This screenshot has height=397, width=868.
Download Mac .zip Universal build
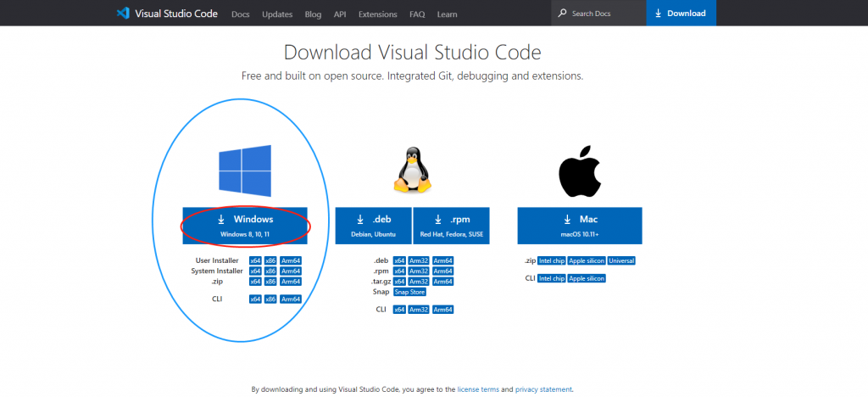click(621, 260)
